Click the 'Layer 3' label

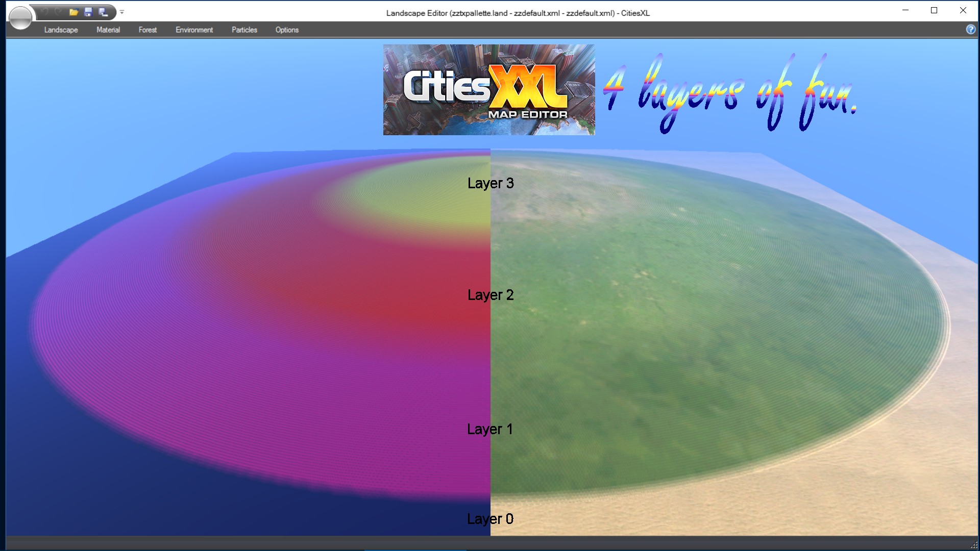(491, 183)
